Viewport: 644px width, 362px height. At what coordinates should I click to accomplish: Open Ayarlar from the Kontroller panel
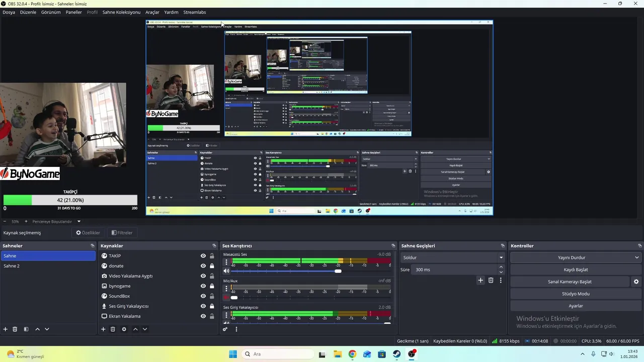576,306
